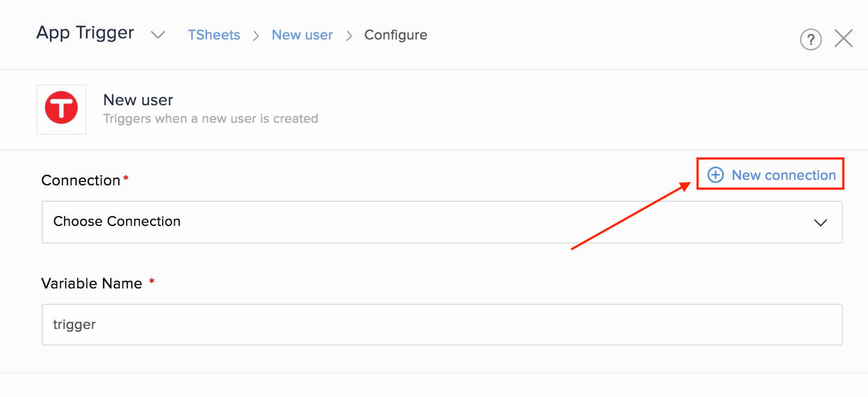868x397 pixels.
Task: Click the Variable Name field label
Action: click(x=92, y=283)
